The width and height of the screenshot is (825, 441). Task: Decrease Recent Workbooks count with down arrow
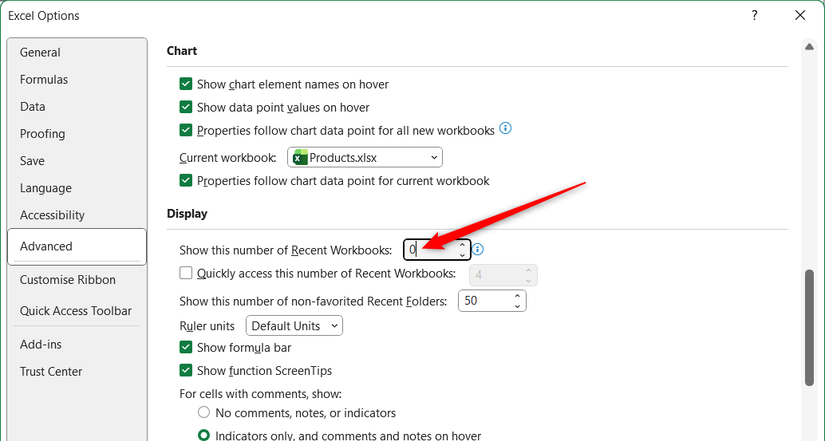click(x=462, y=255)
